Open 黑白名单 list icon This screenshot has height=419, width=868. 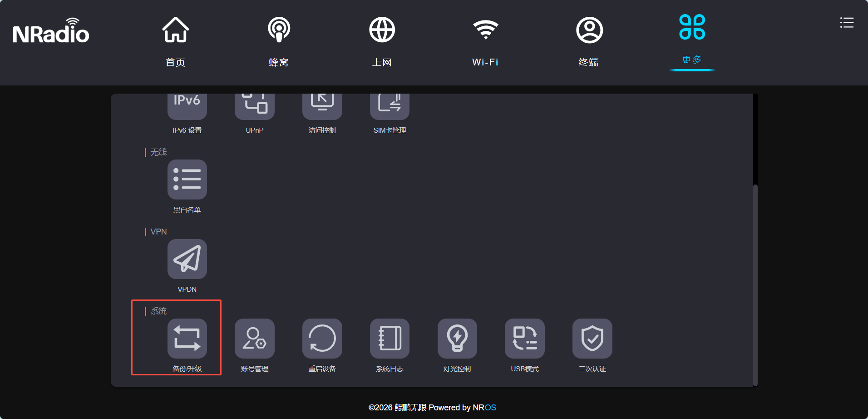(187, 180)
